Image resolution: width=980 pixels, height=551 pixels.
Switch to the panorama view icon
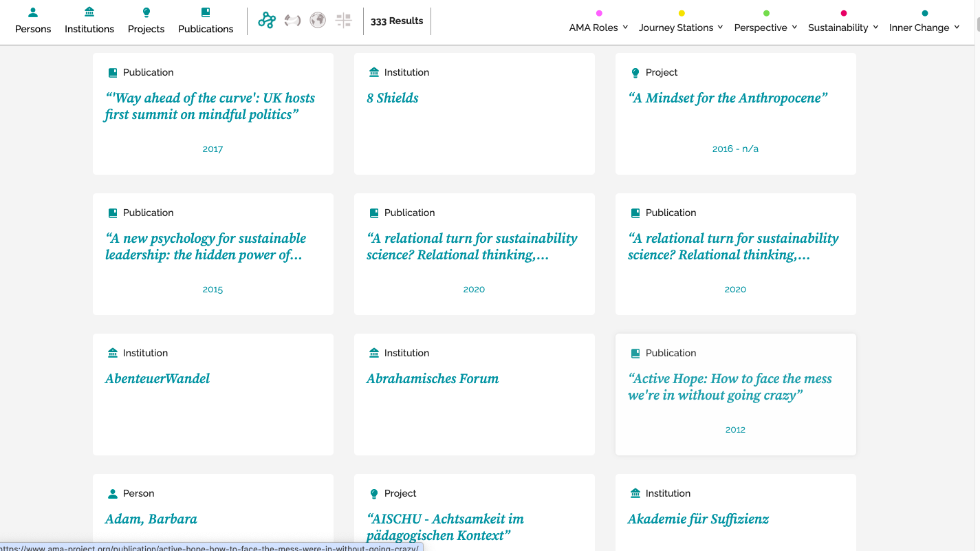point(292,21)
